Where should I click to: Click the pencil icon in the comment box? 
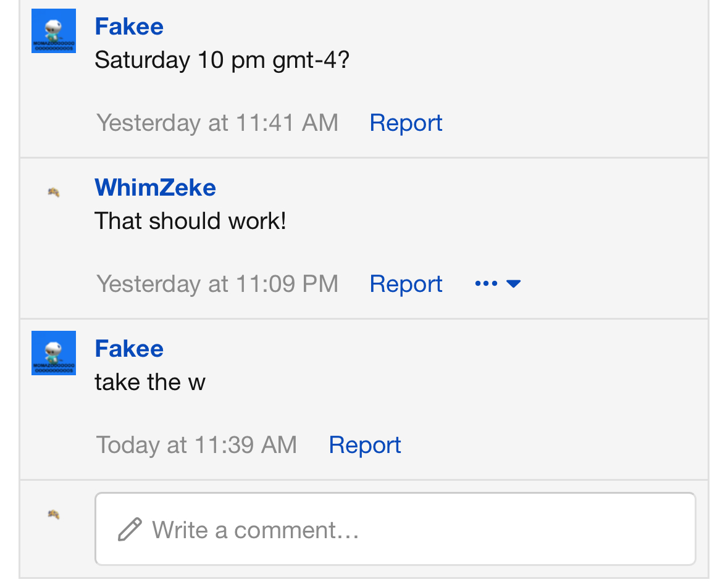click(130, 530)
